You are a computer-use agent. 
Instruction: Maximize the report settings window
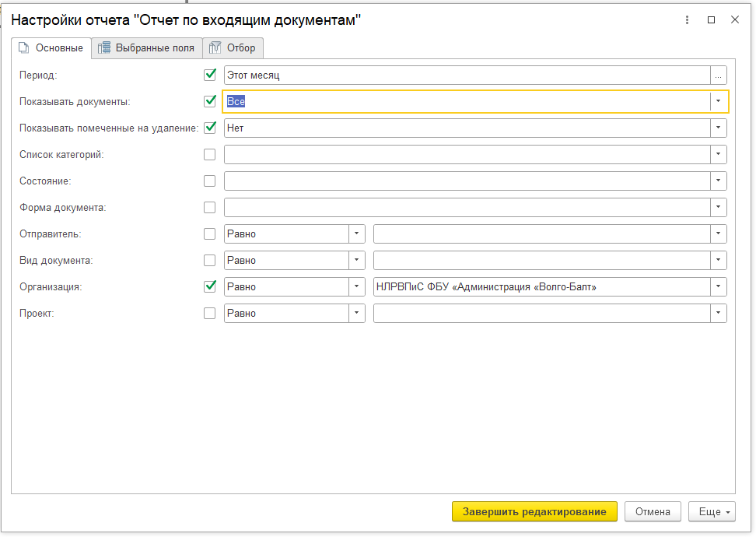click(711, 20)
